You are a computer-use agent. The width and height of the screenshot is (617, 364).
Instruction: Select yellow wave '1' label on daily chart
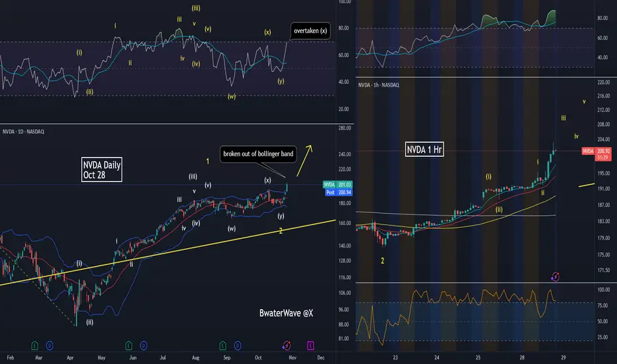[208, 161]
